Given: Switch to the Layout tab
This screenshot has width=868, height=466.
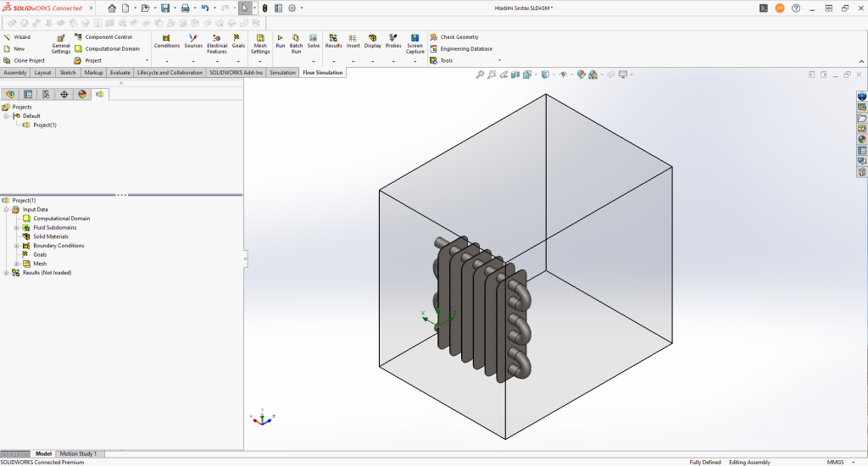Looking at the screenshot, I should pos(42,73).
